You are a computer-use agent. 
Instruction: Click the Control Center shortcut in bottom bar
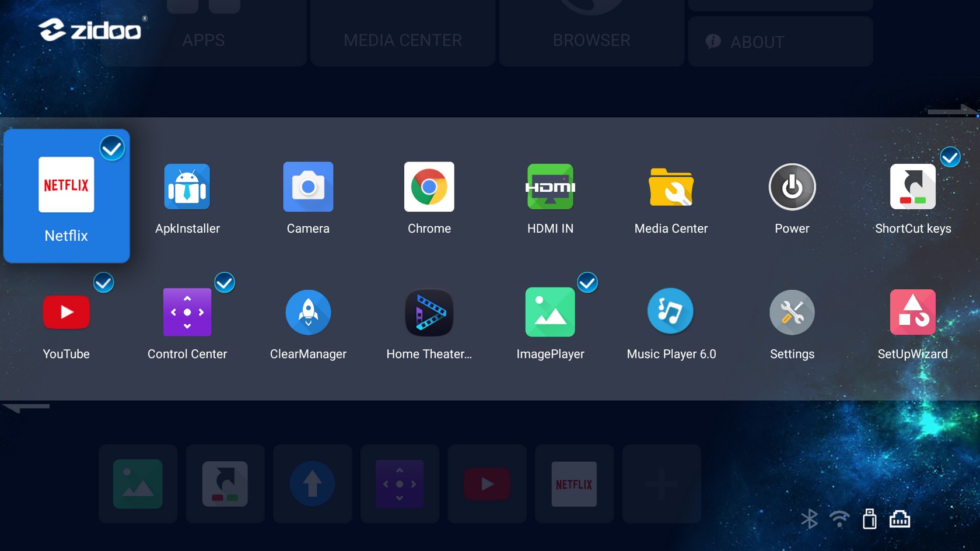400,484
